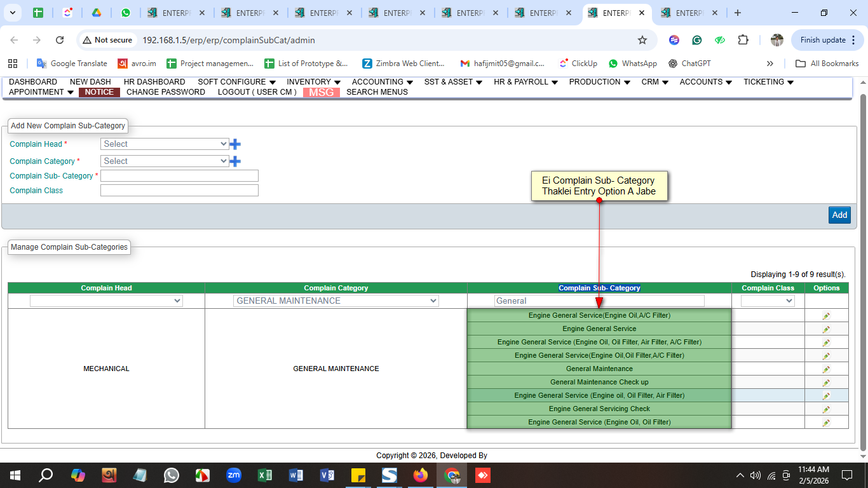
Task: Open Excel from the Windows taskbar
Action: tap(265, 475)
